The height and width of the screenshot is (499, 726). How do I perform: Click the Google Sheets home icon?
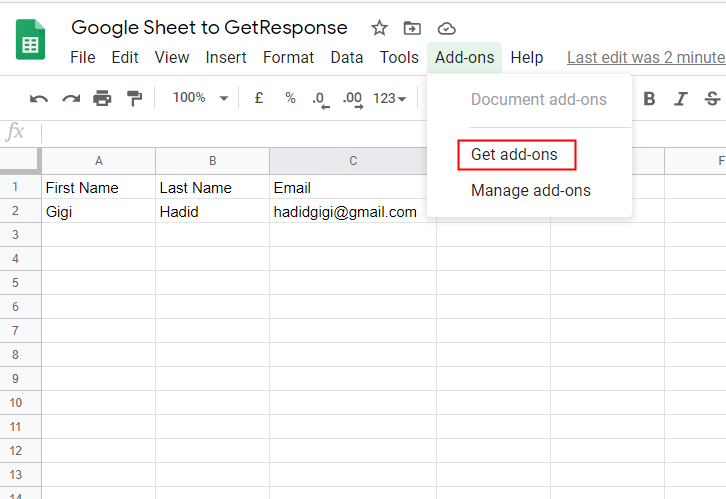point(31,40)
